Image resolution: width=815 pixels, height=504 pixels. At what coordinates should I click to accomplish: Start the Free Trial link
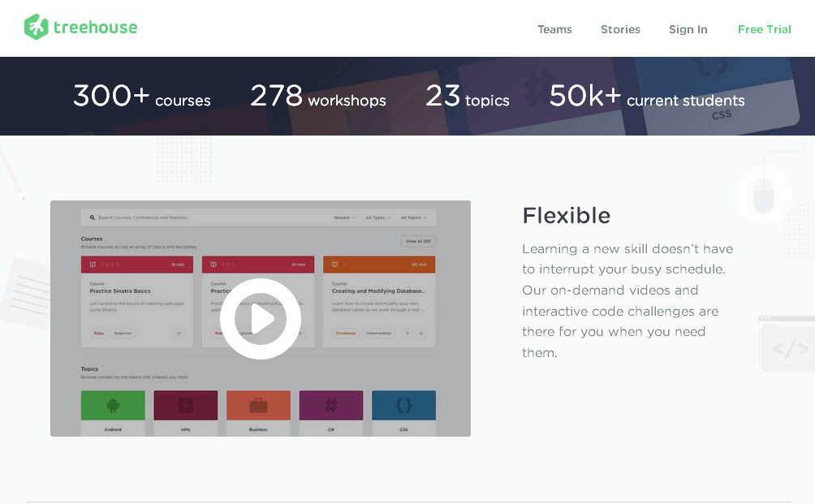point(764,29)
